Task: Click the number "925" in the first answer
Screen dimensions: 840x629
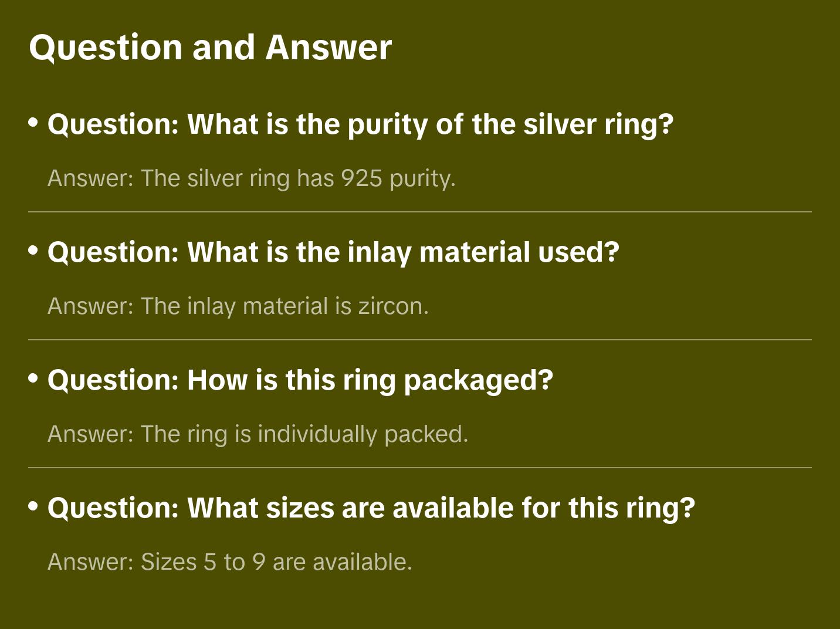Action: 362,178
